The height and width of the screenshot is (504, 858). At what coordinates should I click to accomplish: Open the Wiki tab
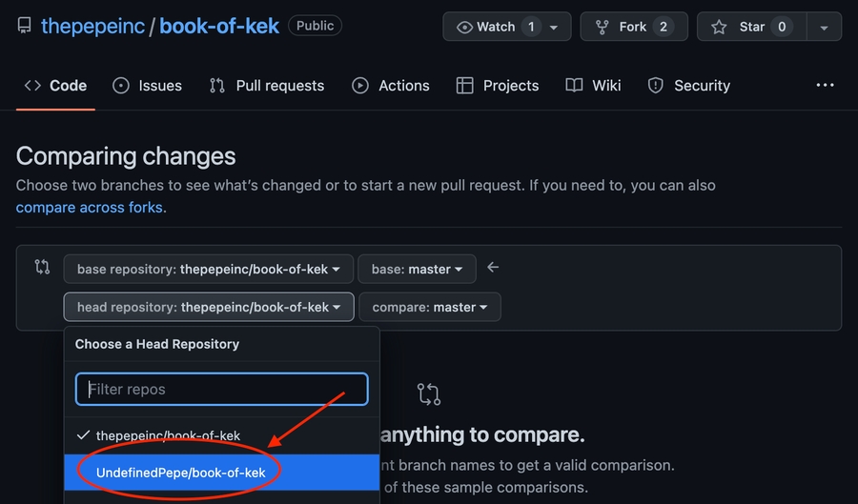pos(593,86)
